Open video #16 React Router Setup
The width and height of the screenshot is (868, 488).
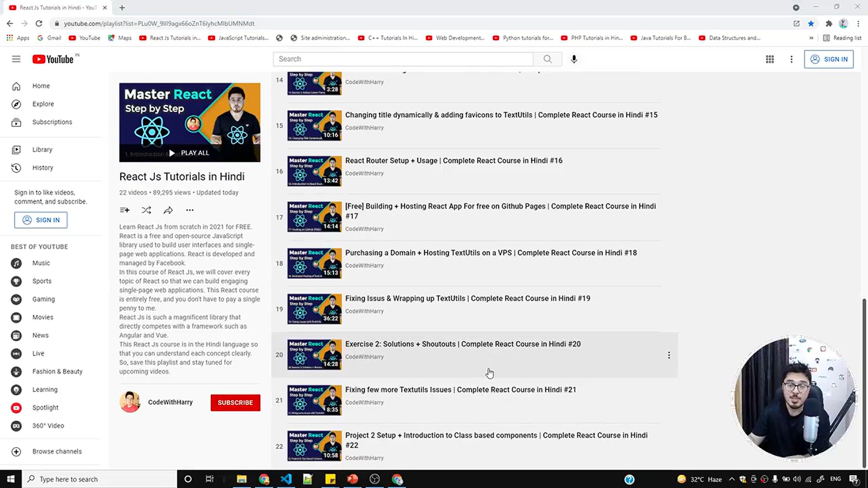click(x=454, y=160)
